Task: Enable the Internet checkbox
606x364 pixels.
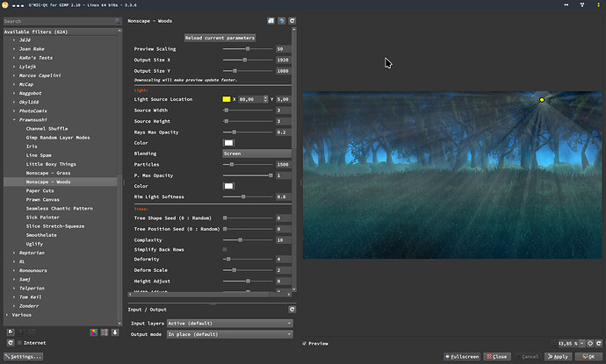Action: [x=19, y=343]
